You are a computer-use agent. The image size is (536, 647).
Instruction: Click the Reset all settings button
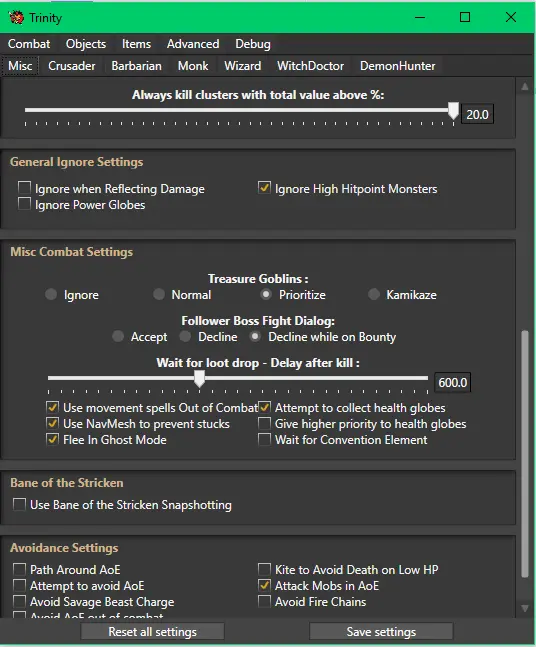click(x=152, y=632)
